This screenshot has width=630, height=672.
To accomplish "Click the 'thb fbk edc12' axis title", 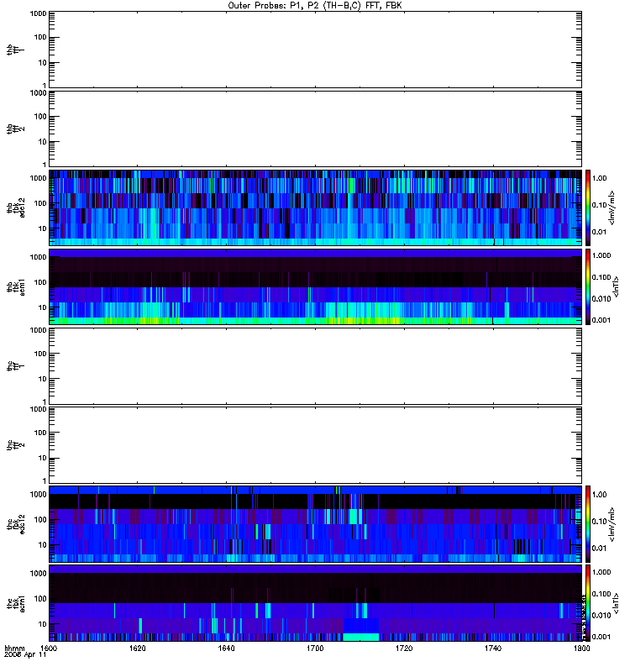I will point(15,207).
